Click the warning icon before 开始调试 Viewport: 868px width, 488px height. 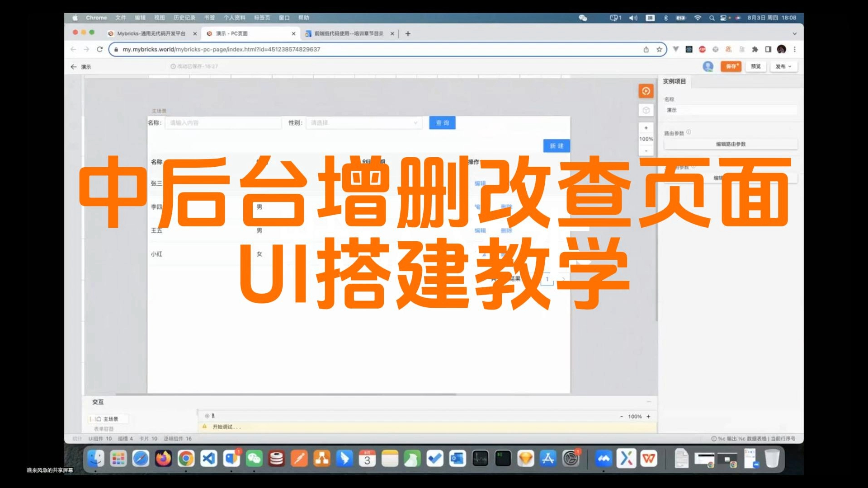pos(205,426)
